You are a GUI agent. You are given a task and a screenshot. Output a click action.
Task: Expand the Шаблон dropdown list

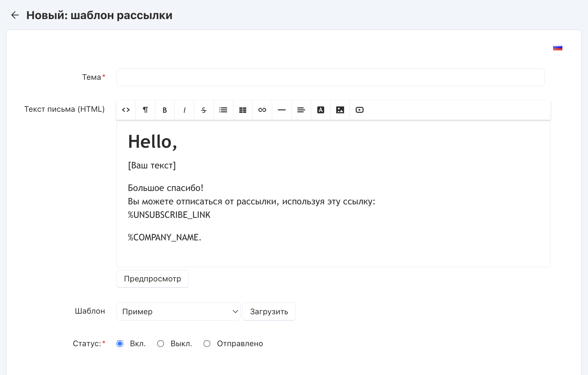click(178, 311)
